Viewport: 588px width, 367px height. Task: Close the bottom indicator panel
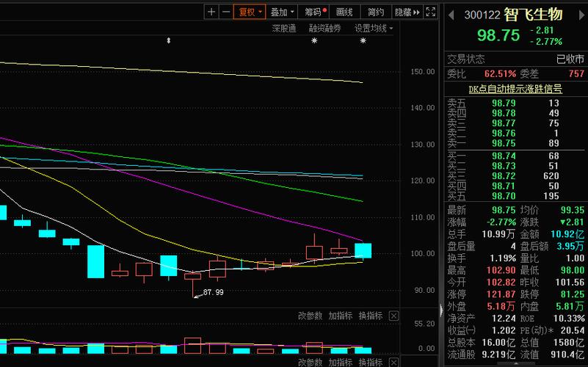(393, 363)
